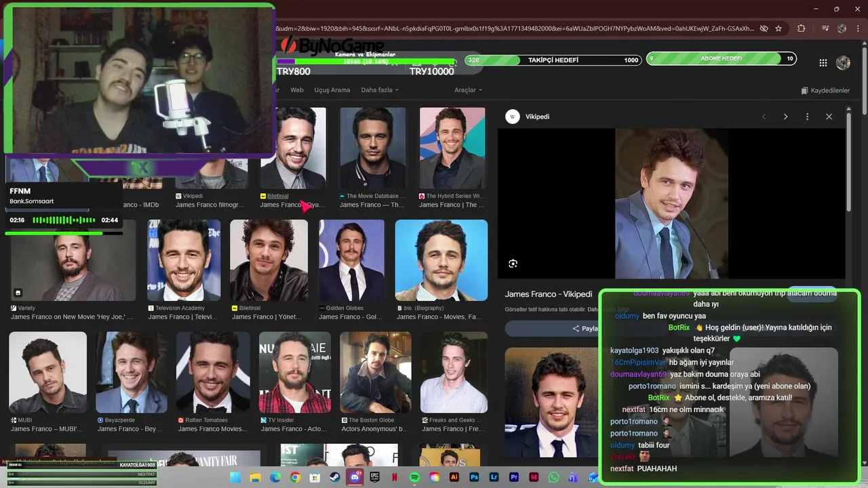This screenshot has width=868, height=488.
Task: Click the Paylaş share button
Action: (585, 329)
